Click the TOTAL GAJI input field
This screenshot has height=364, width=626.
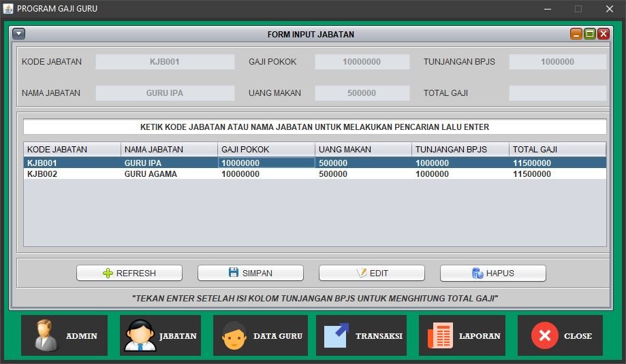click(557, 93)
